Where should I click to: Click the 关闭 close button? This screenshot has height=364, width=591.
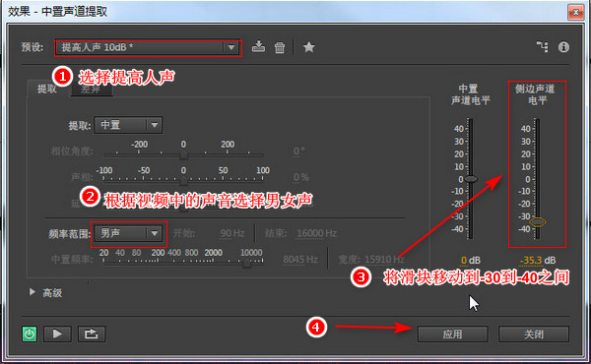click(534, 334)
